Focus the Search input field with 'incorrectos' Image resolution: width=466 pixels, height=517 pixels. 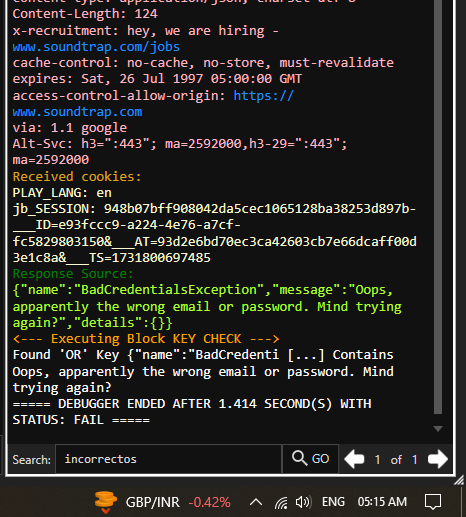click(168, 459)
